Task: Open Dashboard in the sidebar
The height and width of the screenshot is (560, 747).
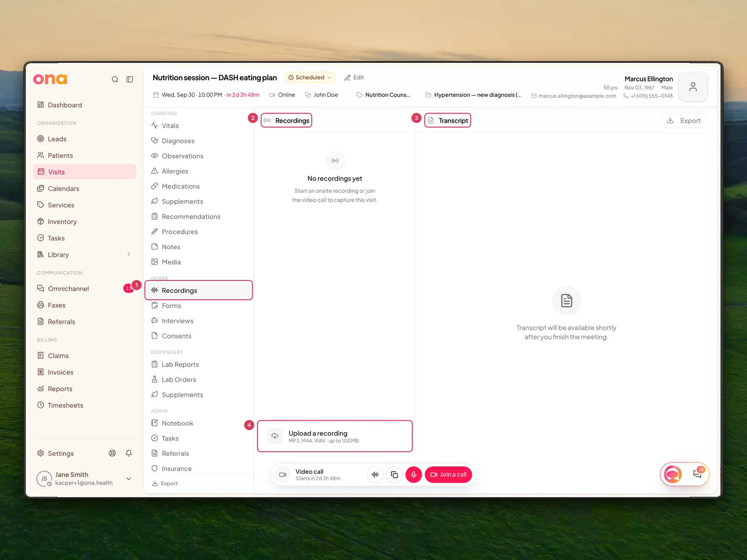Action: [x=85, y=105]
